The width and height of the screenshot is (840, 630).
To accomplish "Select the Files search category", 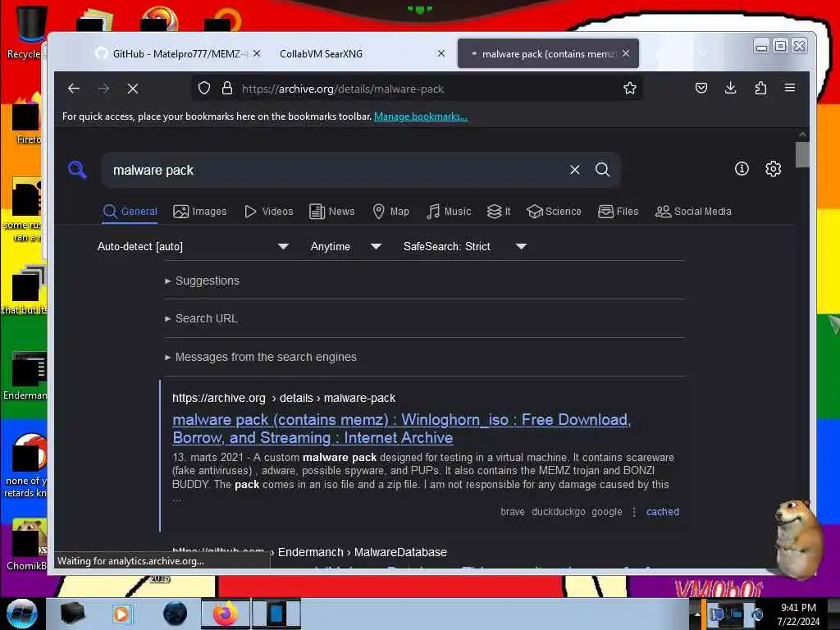I will pos(619,212).
